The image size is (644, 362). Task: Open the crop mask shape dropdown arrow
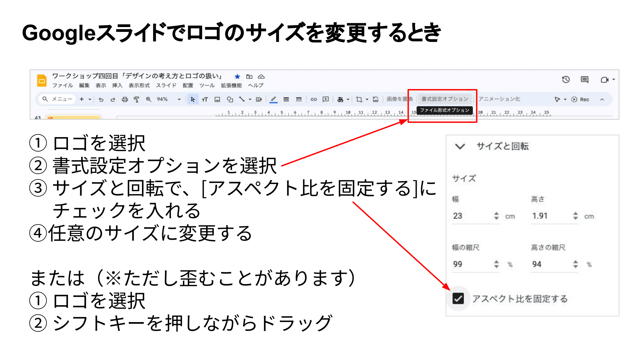point(367,99)
